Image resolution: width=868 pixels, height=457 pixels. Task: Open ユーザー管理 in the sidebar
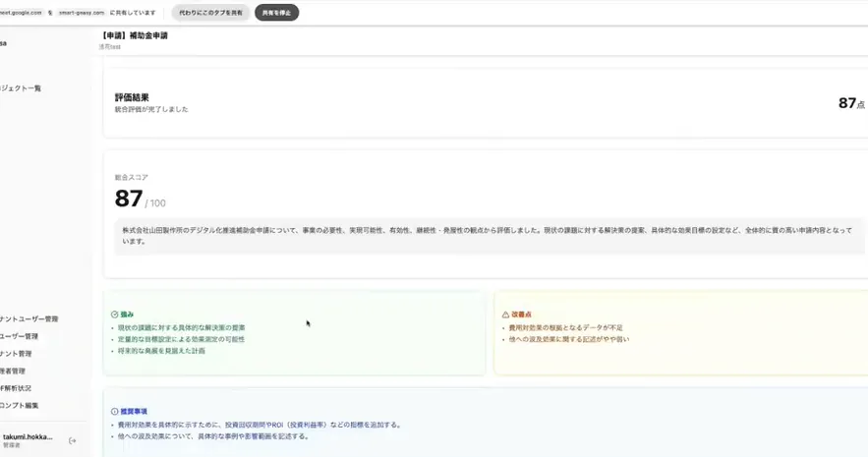point(19,336)
